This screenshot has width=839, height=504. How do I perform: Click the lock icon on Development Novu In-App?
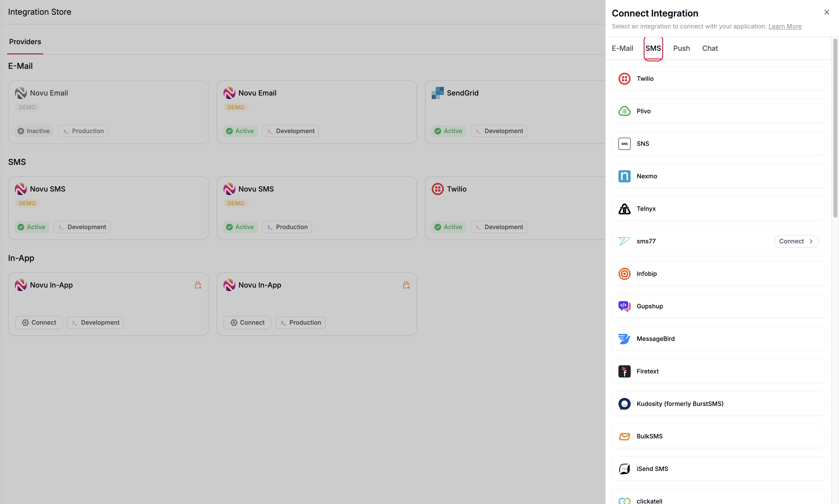(198, 285)
